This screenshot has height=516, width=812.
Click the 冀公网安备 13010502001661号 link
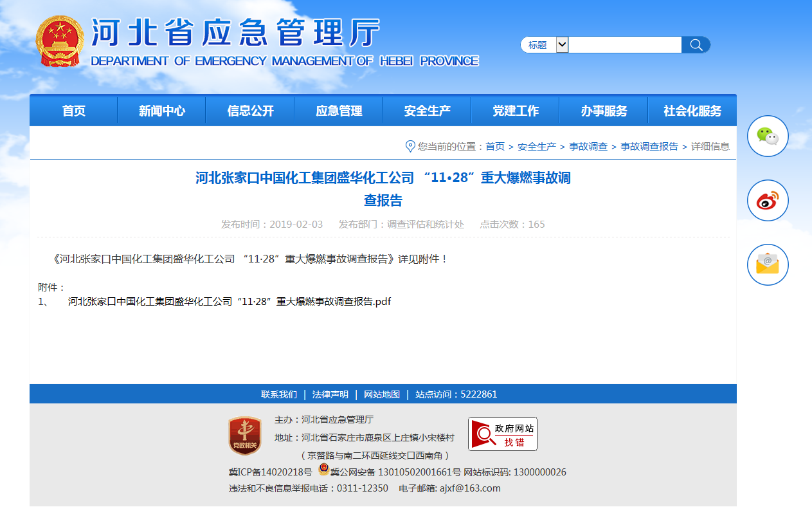click(x=395, y=472)
